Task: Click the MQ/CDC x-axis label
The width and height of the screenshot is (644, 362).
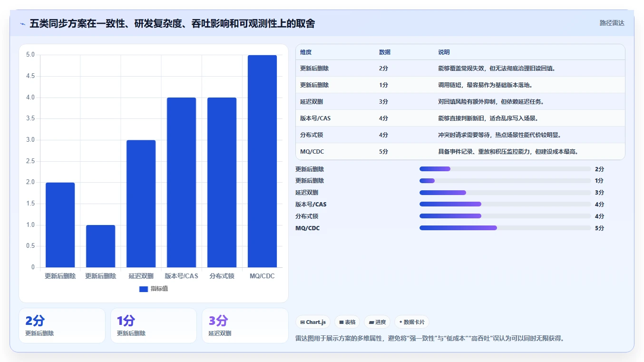Action: [x=262, y=276]
